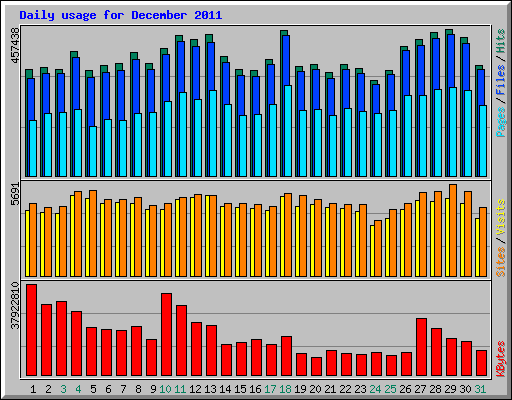Click the 37922810 KBytes axis label

[x=15, y=305]
